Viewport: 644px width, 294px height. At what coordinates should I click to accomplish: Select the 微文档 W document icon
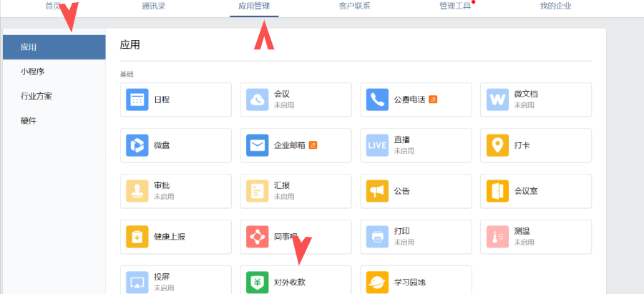pyautogui.click(x=497, y=99)
